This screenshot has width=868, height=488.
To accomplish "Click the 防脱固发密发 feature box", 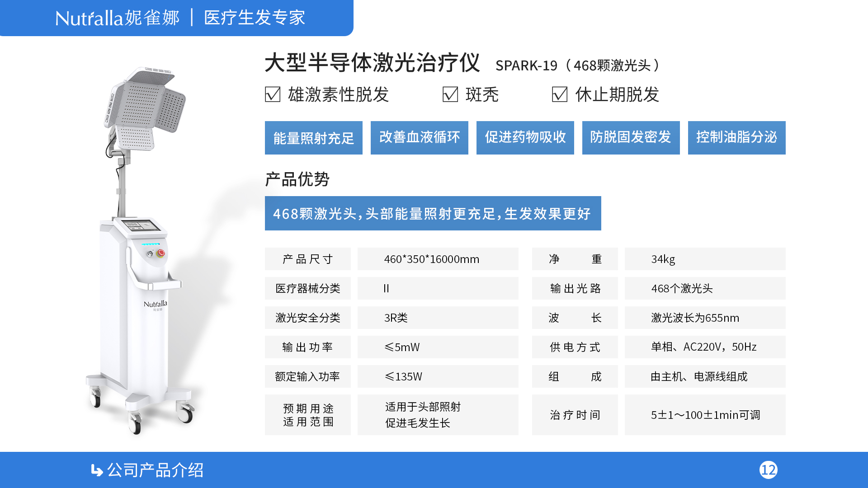I will 631,138.
